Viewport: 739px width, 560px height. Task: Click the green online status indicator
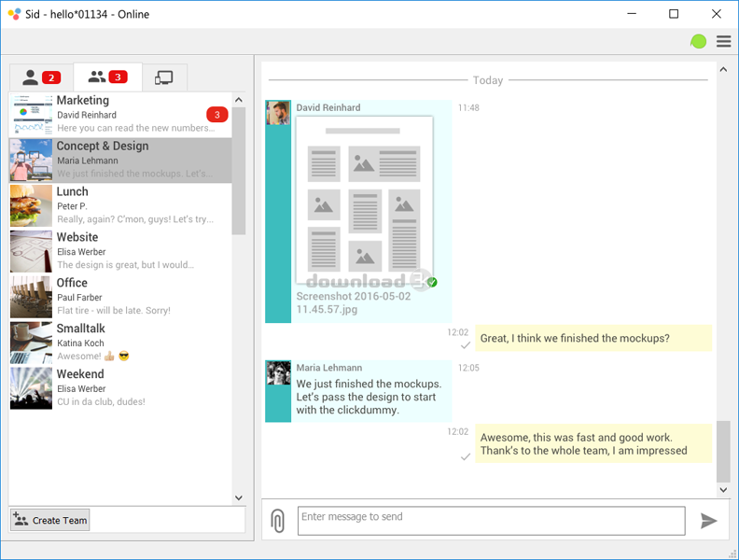pos(698,41)
